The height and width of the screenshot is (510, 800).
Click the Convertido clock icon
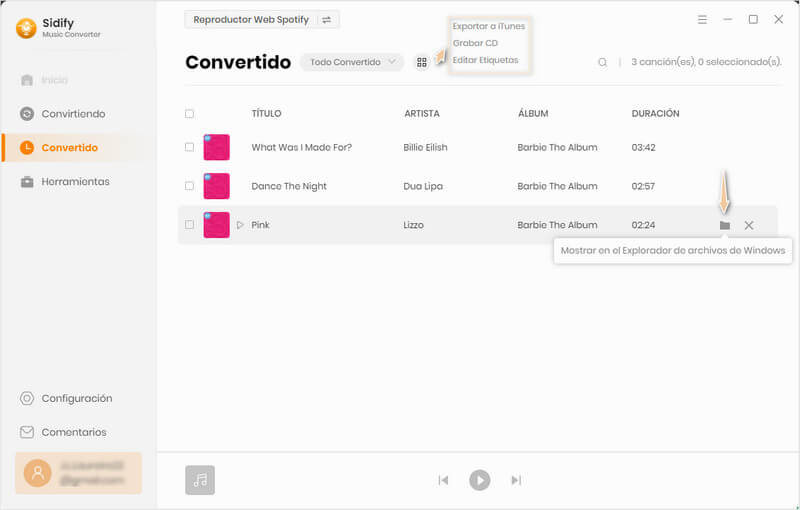click(x=27, y=147)
